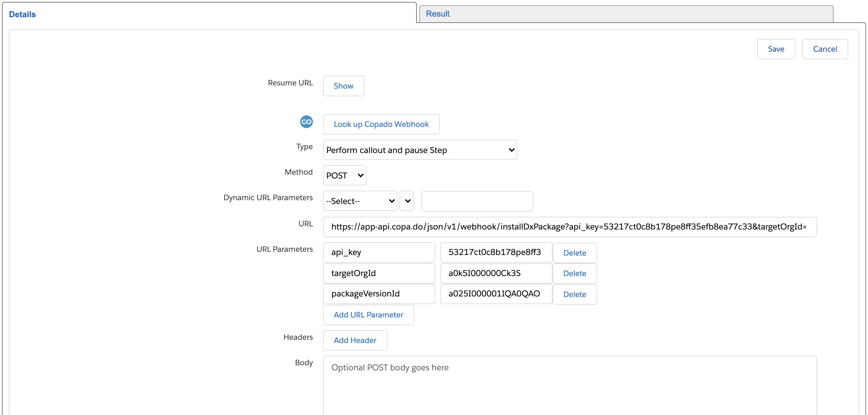Expand the POST method dropdown
The width and height of the screenshot is (868, 415).
coord(344,175)
